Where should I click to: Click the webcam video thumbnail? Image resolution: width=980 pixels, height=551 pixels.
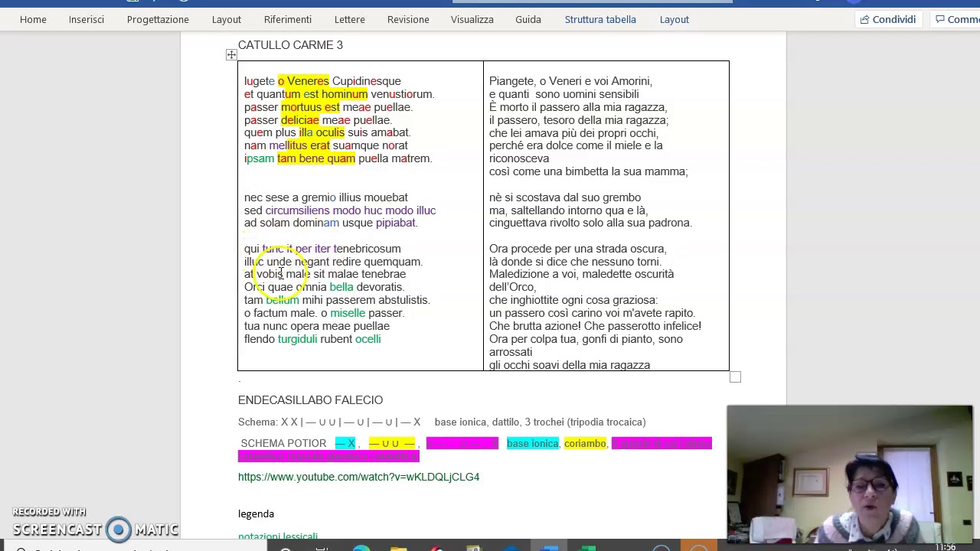(x=850, y=474)
